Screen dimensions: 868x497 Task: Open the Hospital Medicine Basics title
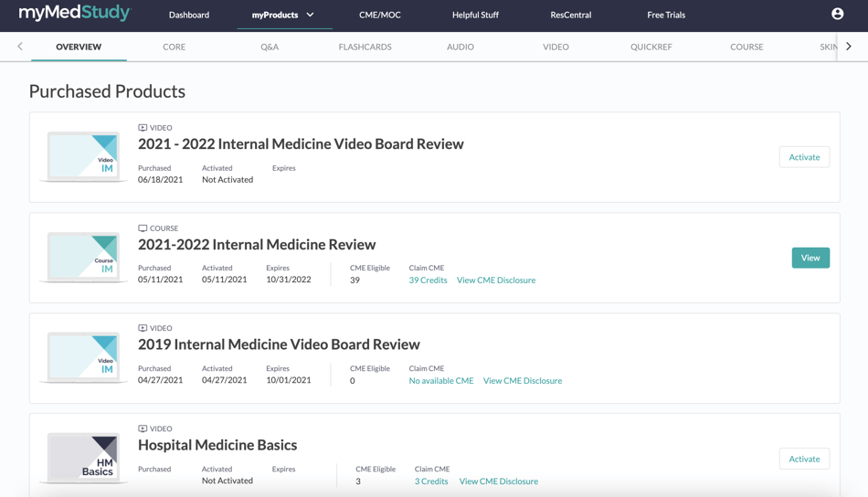[217, 445]
